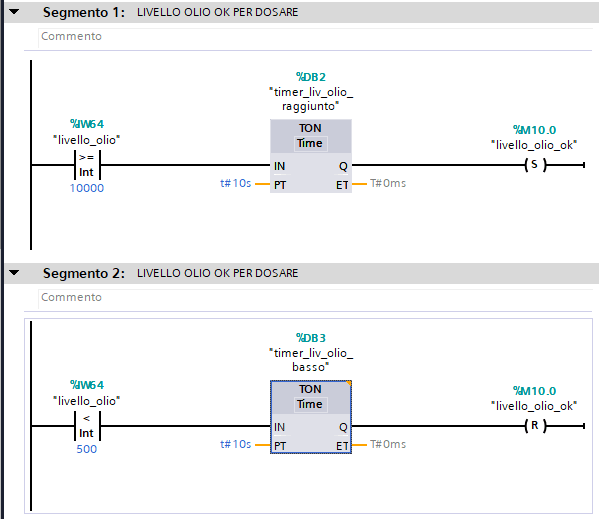Click the Segmento 1 title LIVELLO OLIO OK PER DOSARE
599x519 pixels.
217,12
